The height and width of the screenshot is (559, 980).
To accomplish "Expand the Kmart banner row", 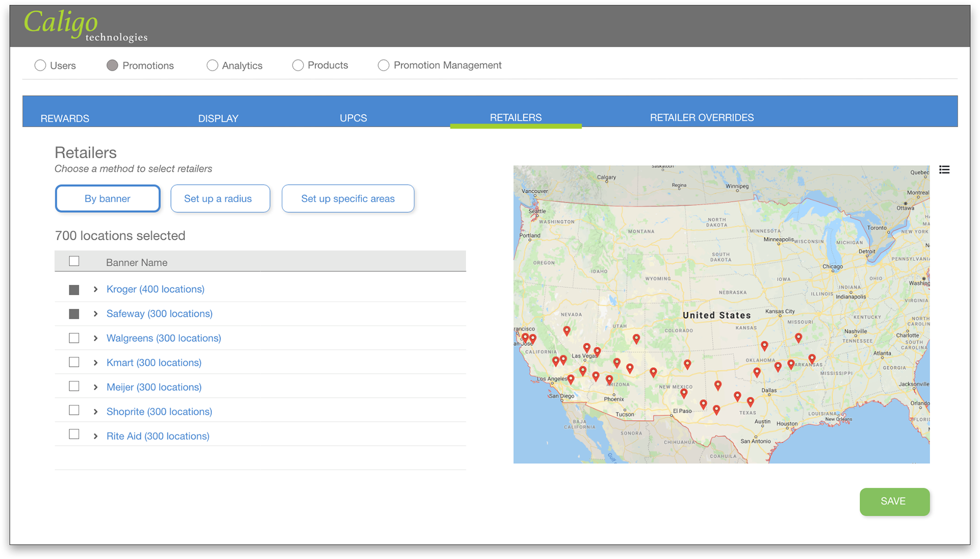I will coord(95,363).
